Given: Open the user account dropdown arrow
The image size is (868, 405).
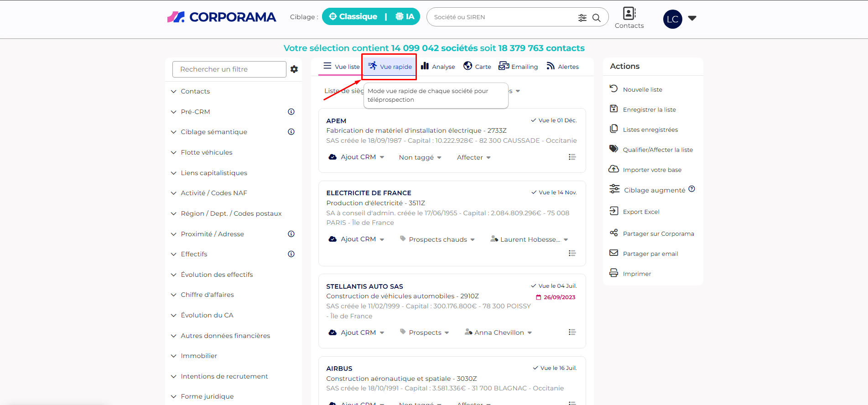Looking at the screenshot, I should pyautogui.click(x=692, y=18).
